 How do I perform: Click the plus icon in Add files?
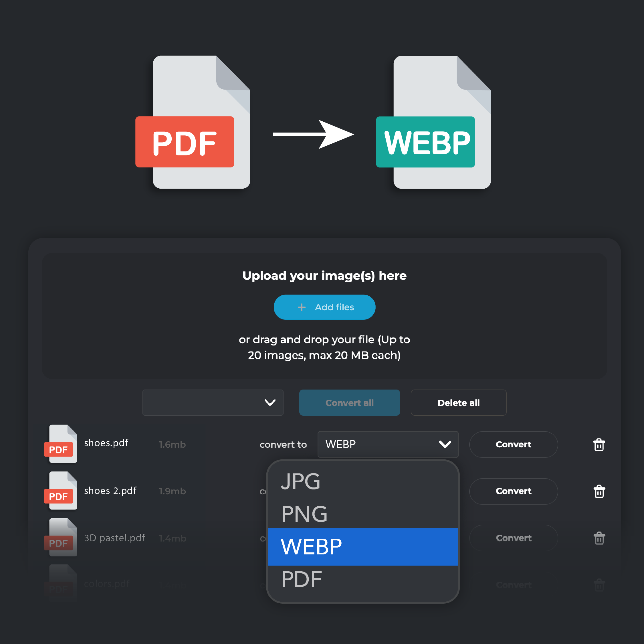[302, 307]
